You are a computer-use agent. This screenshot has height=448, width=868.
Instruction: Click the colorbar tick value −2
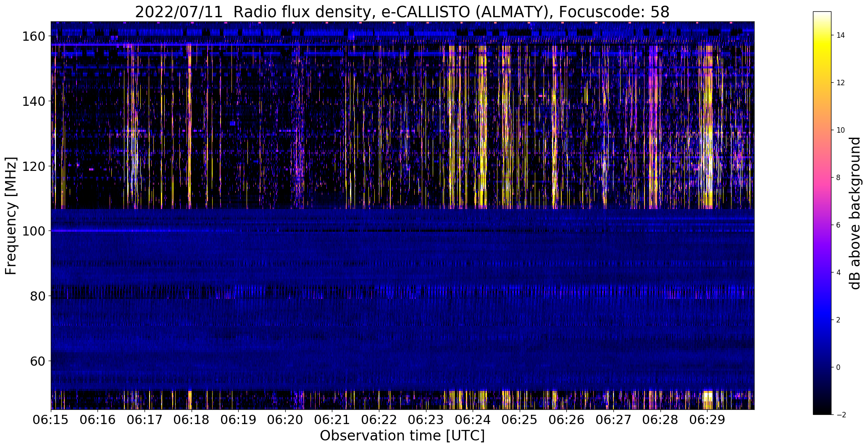click(x=841, y=415)
